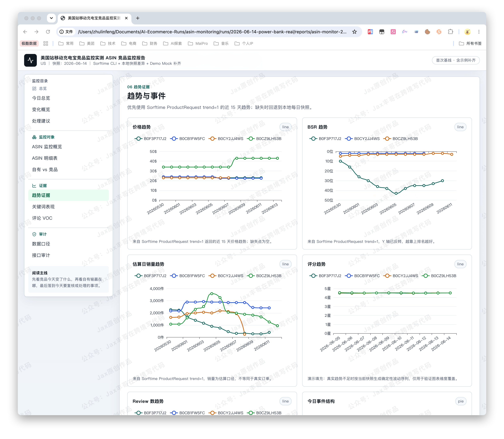Image resolution: width=504 pixels, height=439 pixels.
Task: Select 趋势证据 in the sidebar
Action: click(x=69, y=195)
